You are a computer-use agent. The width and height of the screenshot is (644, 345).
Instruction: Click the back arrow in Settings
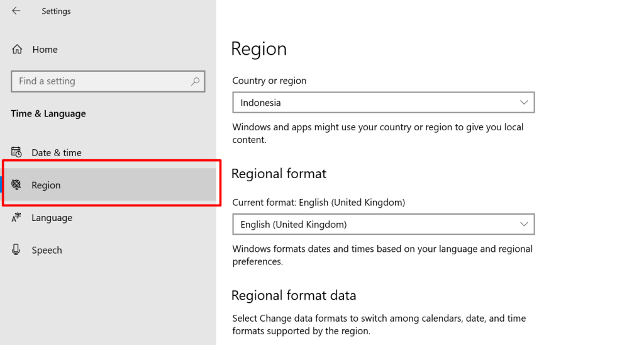pyautogui.click(x=16, y=11)
